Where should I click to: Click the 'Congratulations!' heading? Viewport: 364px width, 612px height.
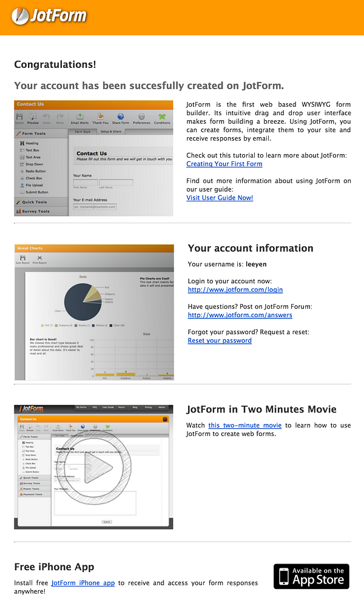coord(55,64)
